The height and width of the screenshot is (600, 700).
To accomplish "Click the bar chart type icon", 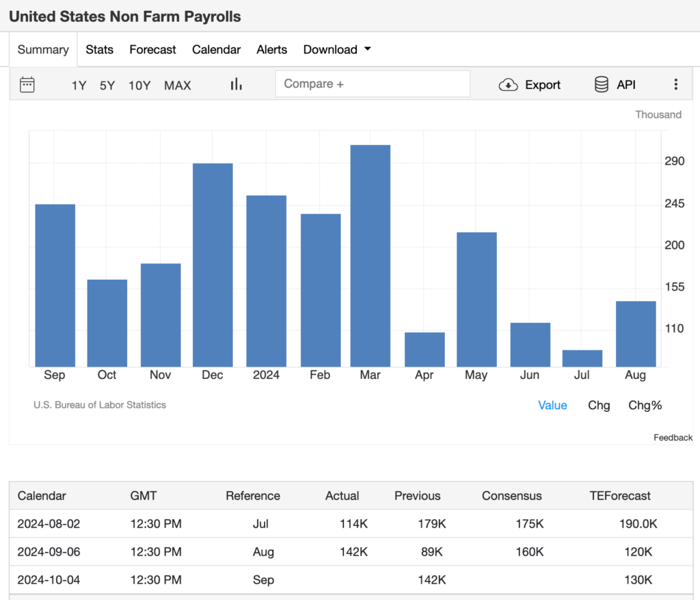I will click(237, 84).
